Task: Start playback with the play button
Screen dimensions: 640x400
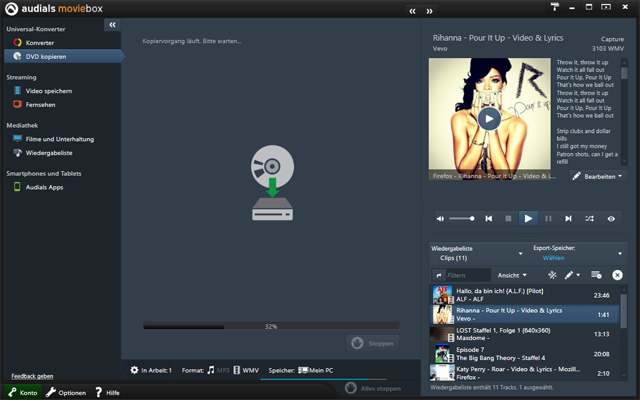Action: pos(528,219)
